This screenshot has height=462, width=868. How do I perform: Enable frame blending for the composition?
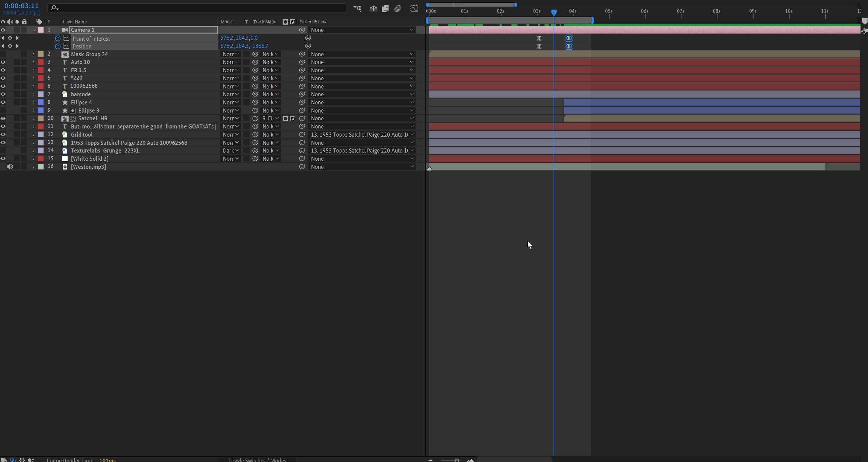[x=386, y=8]
